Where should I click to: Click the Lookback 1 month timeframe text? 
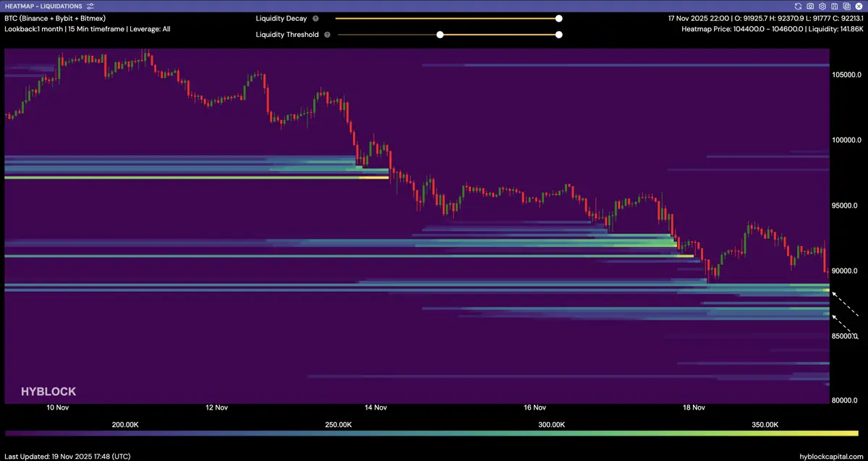(x=88, y=30)
